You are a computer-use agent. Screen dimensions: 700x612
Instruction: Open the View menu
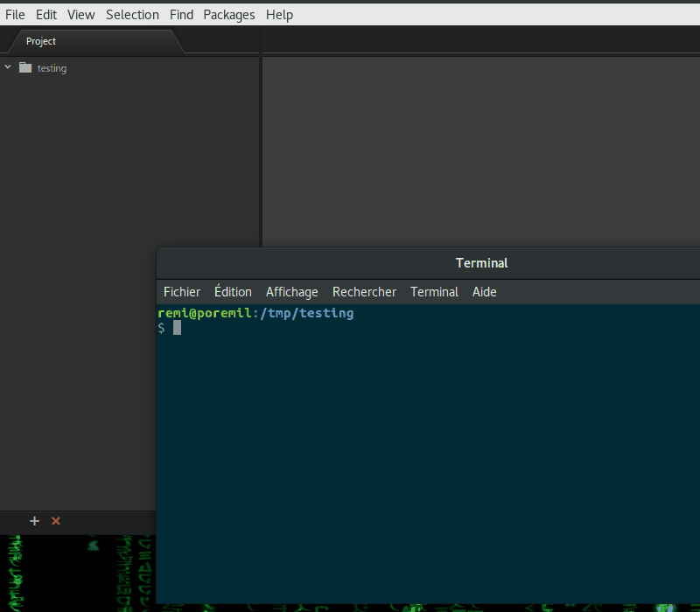(x=80, y=14)
